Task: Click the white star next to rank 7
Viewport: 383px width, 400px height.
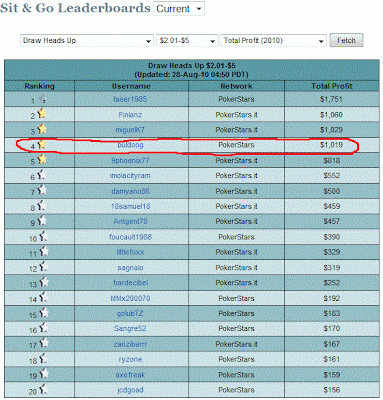Action: point(42,190)
